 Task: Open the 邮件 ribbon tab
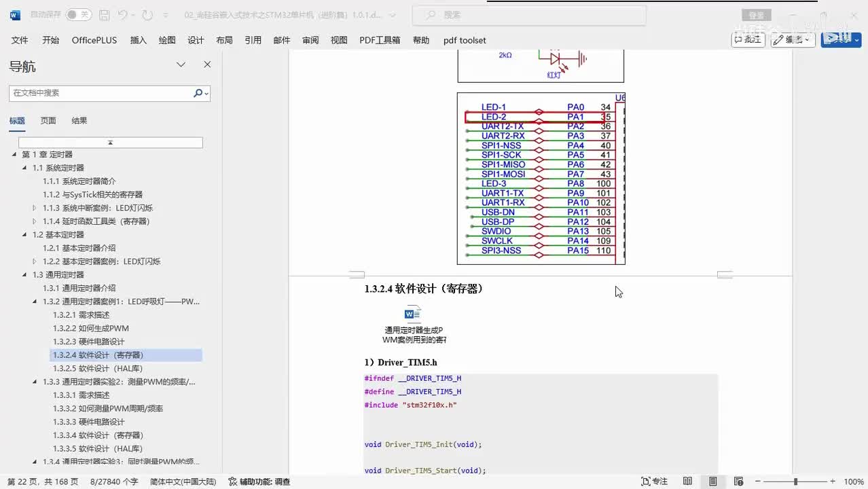tap(282, 40)
